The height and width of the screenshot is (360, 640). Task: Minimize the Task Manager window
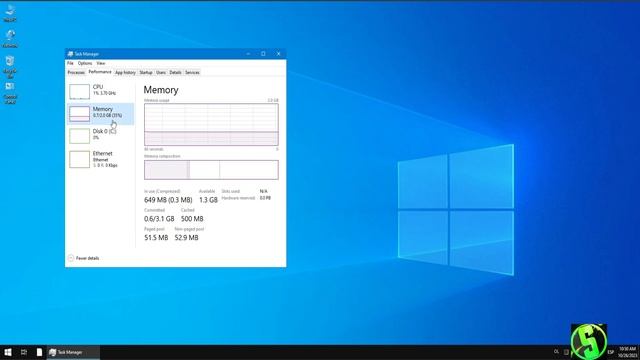[248, 54]
